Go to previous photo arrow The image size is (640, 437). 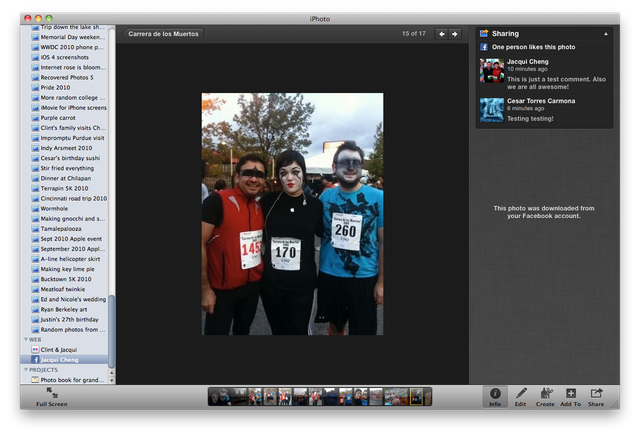[x=442, y=34]
